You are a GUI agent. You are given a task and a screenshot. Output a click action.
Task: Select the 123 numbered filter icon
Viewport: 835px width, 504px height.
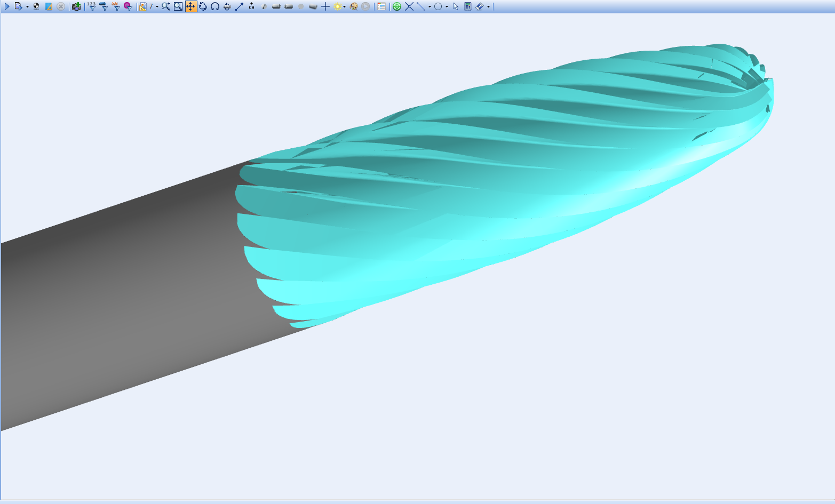point(91,6)
